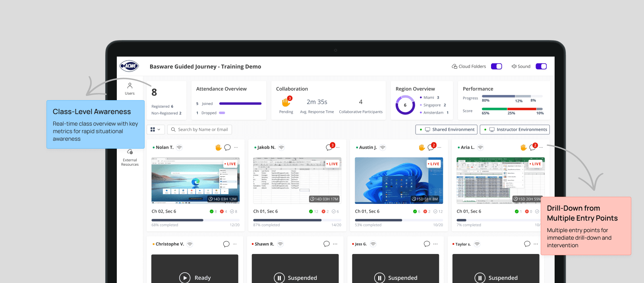Click Austin J.'s raised hand icon
The width and height of the screenshot is (644, 283).
pyautogui.click(x=422, y=147)
